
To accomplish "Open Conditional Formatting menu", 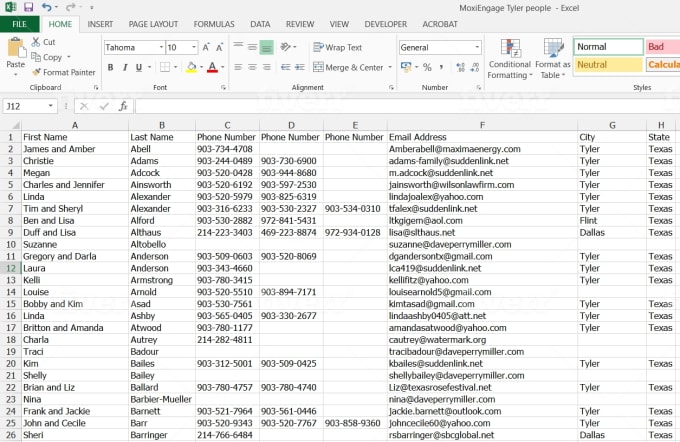I will tap(509, 59).
